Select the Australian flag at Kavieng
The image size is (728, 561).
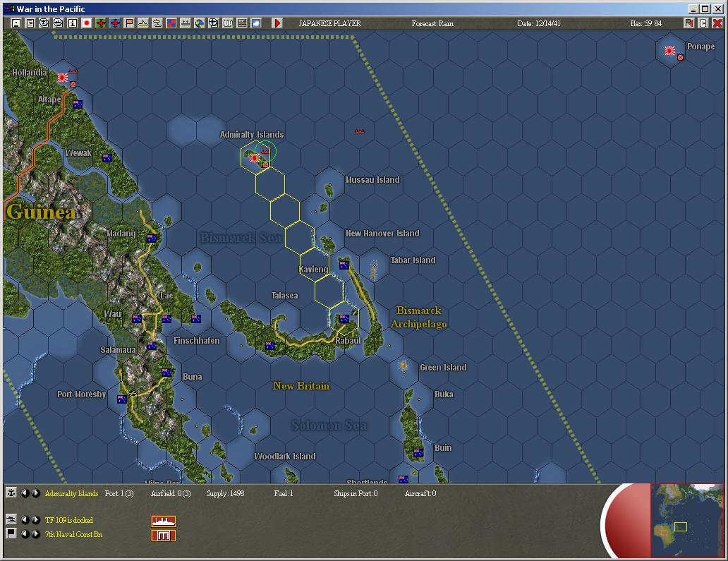pyautogui.click(x=344, y=265)
